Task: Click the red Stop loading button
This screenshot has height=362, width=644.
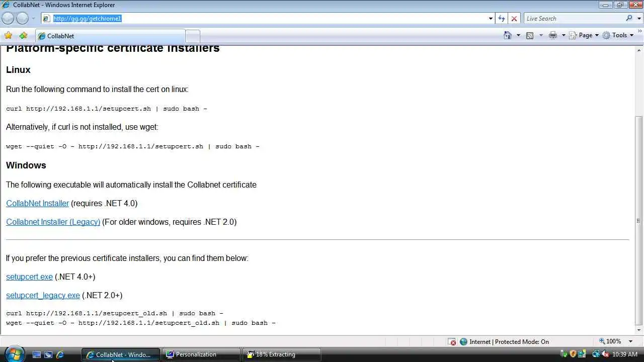Action: pyautogui.click(x=514, y=19)
